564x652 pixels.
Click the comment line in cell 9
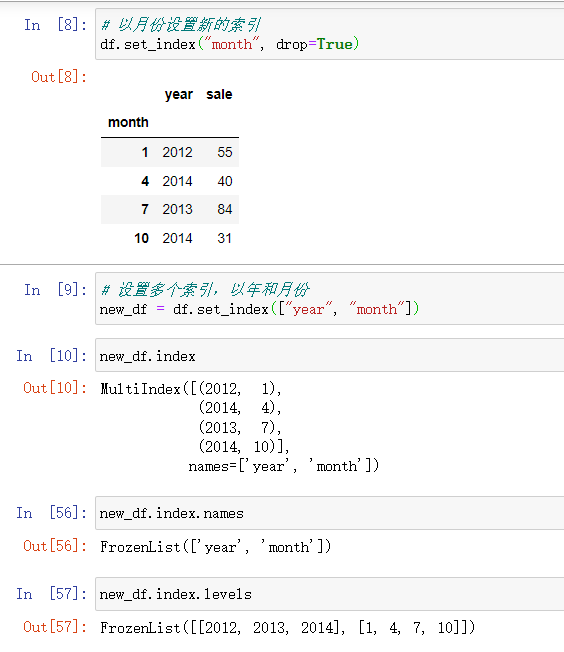(205, 289)
